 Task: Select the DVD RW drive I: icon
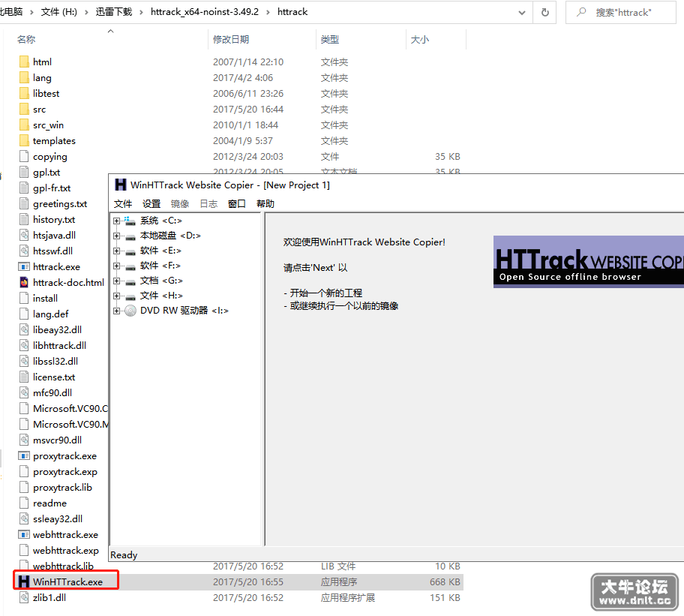click(x=130, y=311)
